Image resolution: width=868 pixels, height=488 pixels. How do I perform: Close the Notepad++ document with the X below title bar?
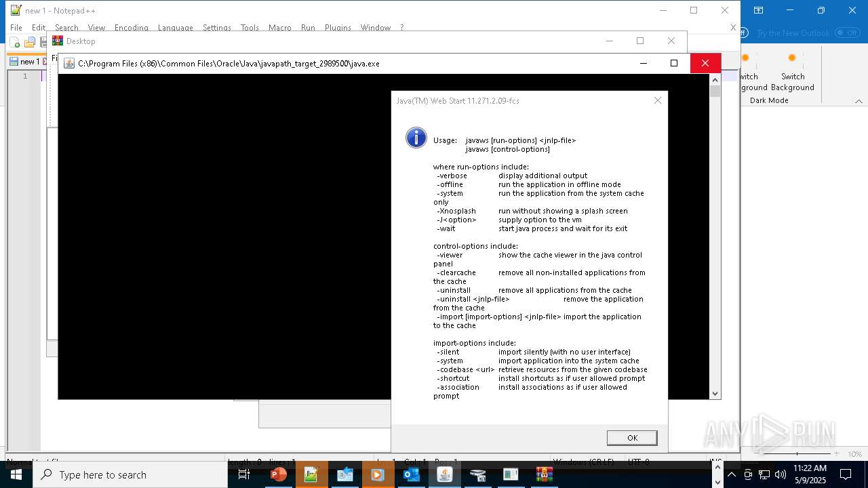pyautogui.click(x=733, y=28)
